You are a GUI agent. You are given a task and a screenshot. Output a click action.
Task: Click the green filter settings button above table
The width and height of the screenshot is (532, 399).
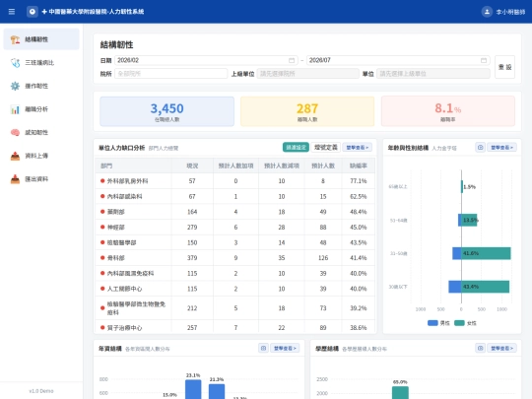[x=296, y=147]
